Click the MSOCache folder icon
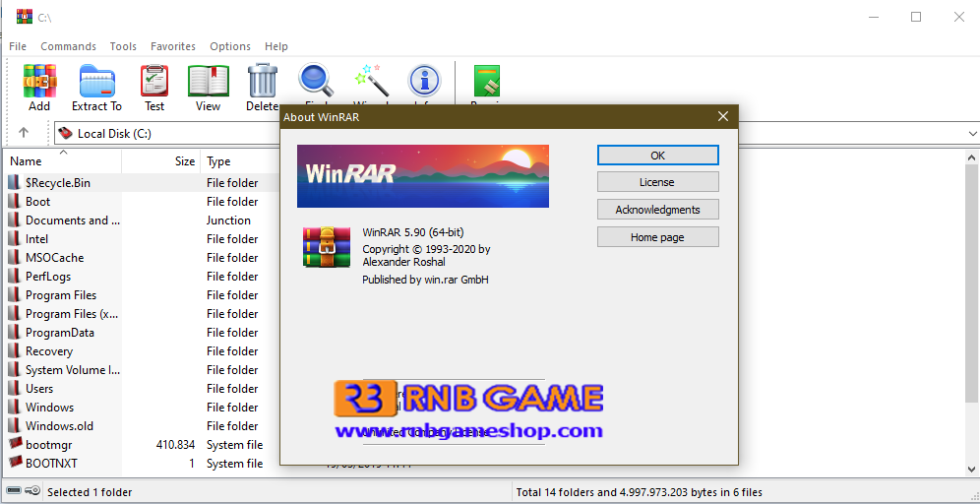Image resolution: width=980 pixels, height=504 pixels. 15,258
